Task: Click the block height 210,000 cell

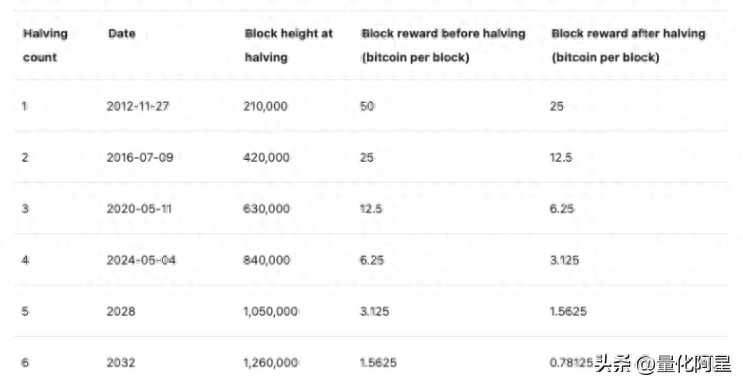Action: pyautogui.click(x=265, y=106)
